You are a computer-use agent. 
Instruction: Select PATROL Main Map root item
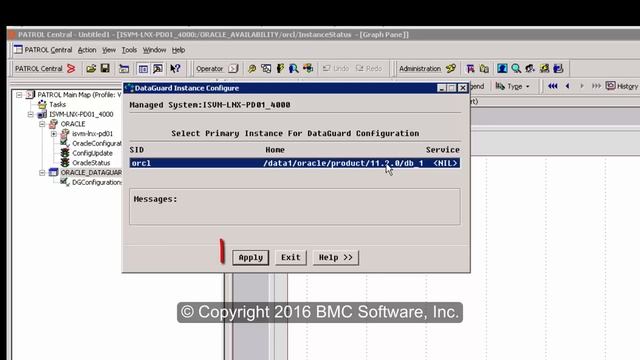(79, 95)
